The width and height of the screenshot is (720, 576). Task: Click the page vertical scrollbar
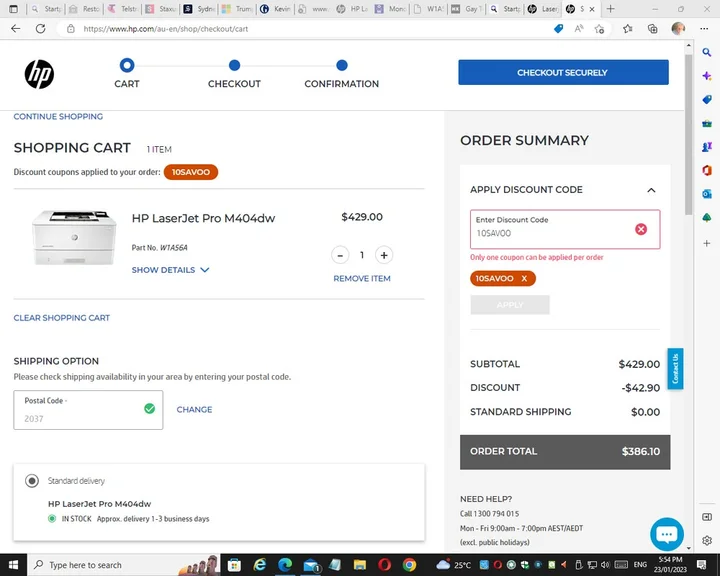click(x=688, y=133)
